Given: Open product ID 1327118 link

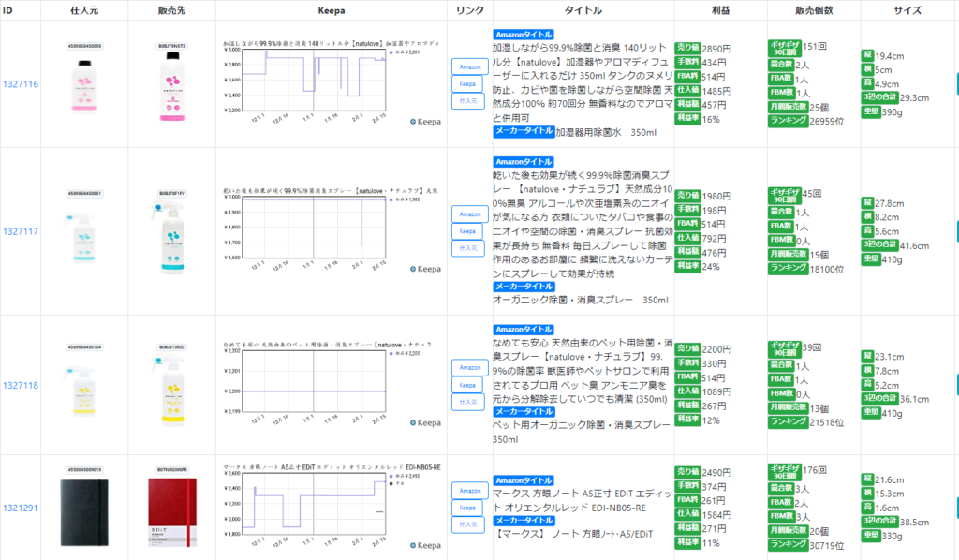Looking at the screenshot, I should tap(20, 385).
